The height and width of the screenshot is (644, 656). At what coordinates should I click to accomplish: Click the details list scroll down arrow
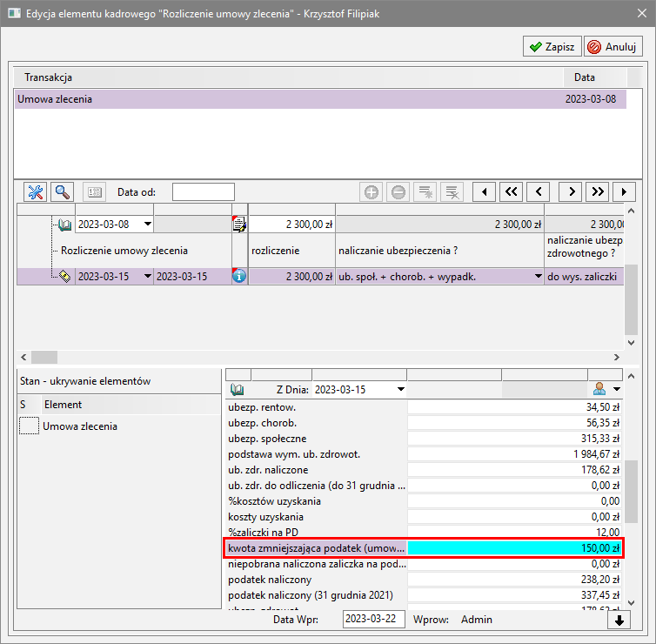632,603
